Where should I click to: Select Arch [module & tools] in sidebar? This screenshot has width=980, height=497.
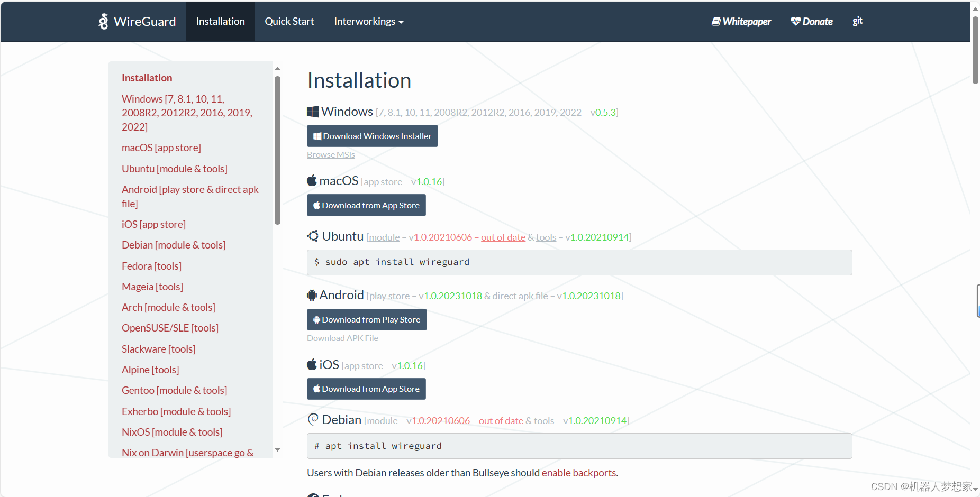168,307
